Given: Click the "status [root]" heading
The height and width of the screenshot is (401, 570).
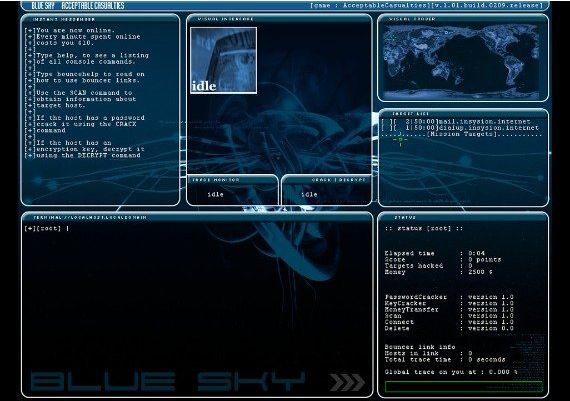Looking at the screenshot, I should [424, 228].
